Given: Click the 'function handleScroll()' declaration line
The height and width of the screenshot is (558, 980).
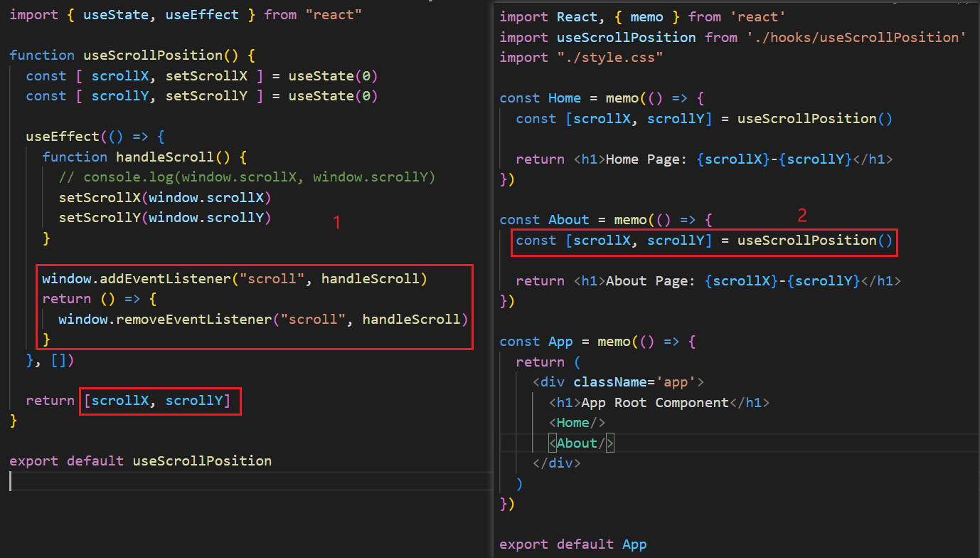Looking at the screenshot, I should pyautogui.click(x=144, y=157).
